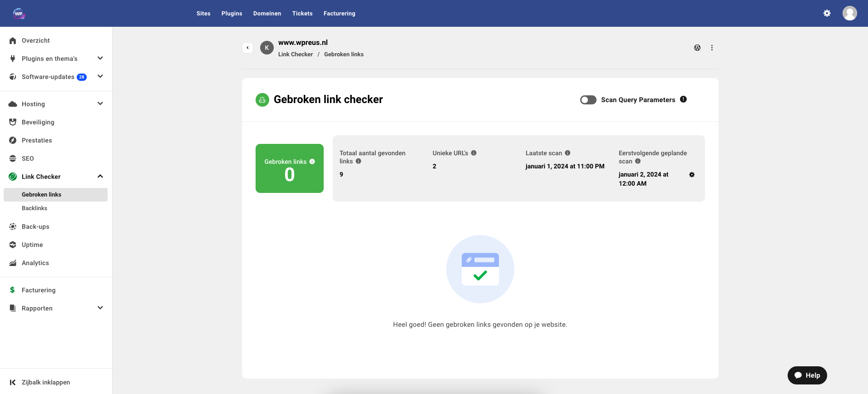Open the Domeinen top menu item

[x=267, y=14]
